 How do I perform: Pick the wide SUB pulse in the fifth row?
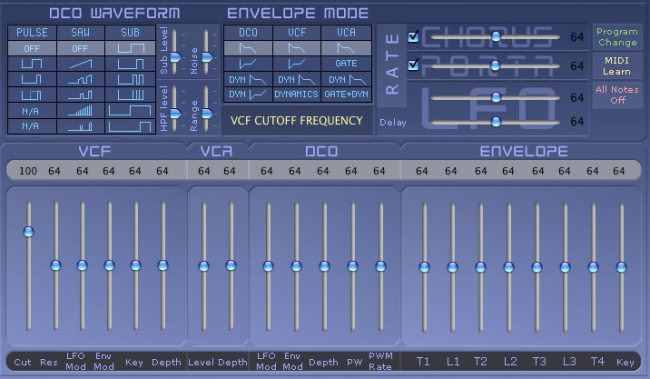click(130, 111)
